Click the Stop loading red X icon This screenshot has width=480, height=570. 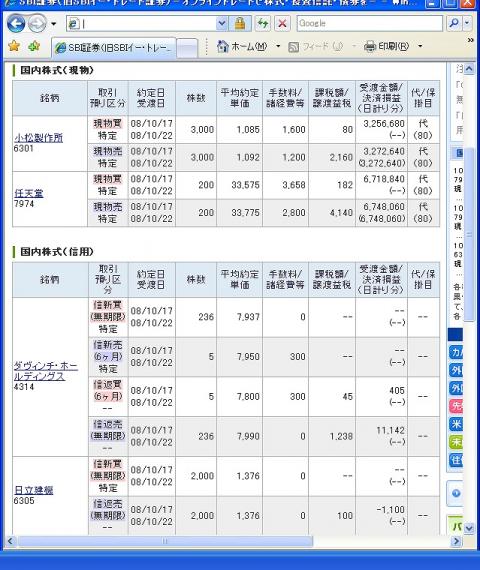pos(282,24)
